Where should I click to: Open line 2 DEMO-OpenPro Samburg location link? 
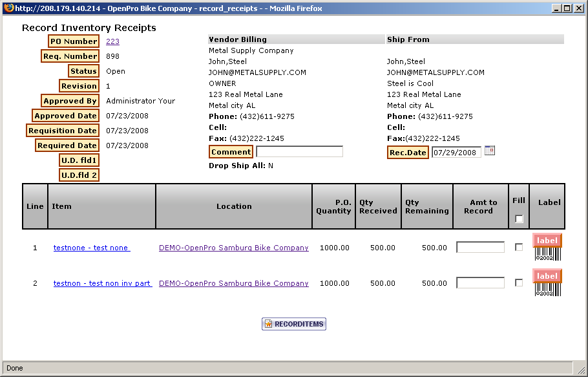233,283
